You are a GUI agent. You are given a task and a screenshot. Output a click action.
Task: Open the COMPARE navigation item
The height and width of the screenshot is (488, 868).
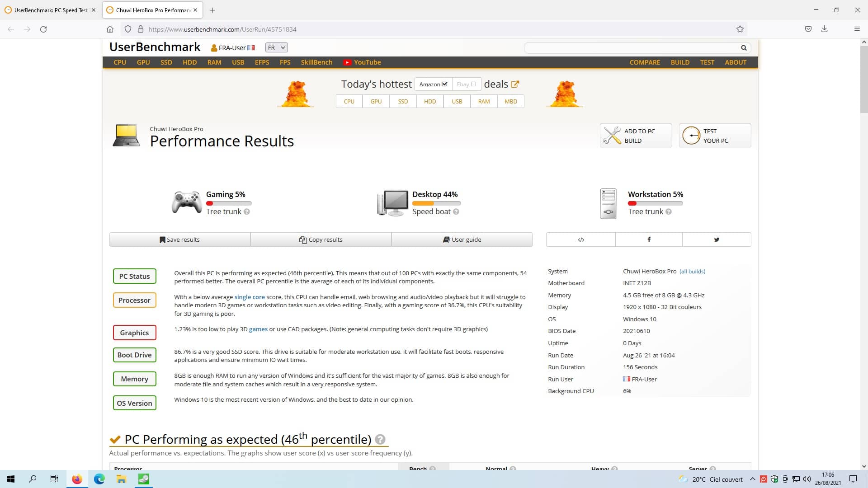[645, 62]
